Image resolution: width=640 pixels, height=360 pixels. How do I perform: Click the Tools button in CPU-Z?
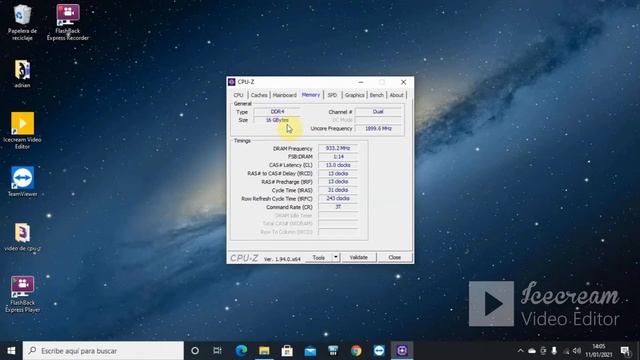pyautogui.click(x=319, y=258)
